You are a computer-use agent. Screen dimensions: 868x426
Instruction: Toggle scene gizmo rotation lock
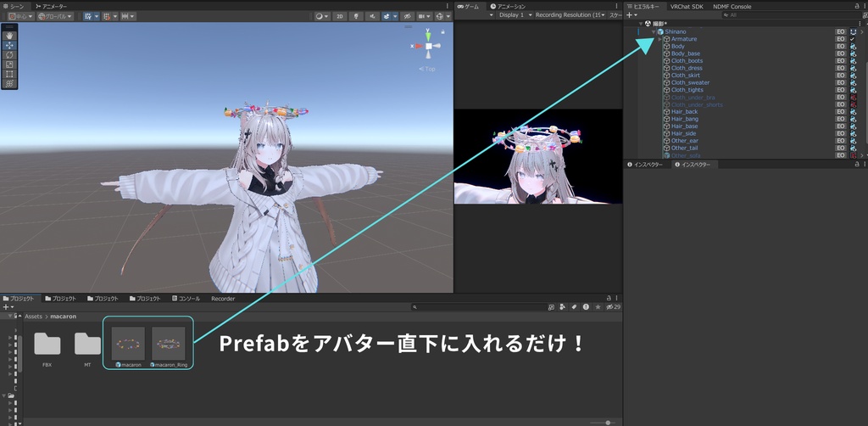442,31
